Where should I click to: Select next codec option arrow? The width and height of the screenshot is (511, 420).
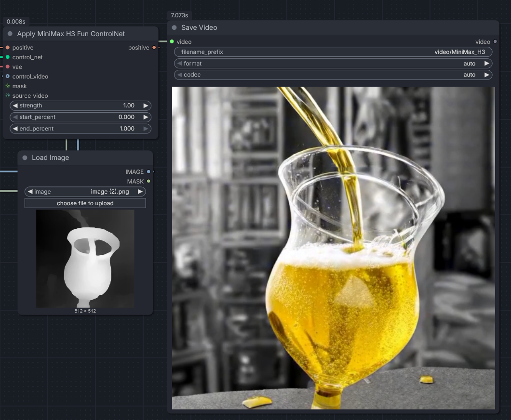[486, 75]
